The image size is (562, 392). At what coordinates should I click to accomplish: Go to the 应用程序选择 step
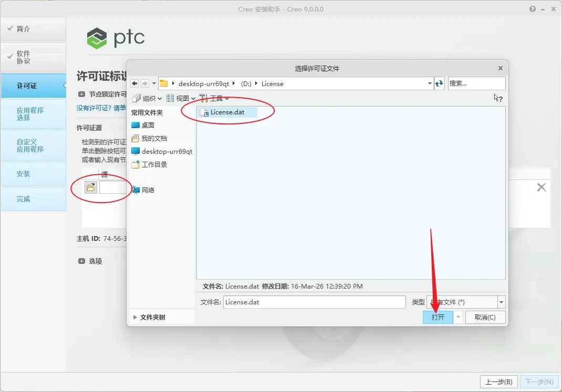[33, 114]
